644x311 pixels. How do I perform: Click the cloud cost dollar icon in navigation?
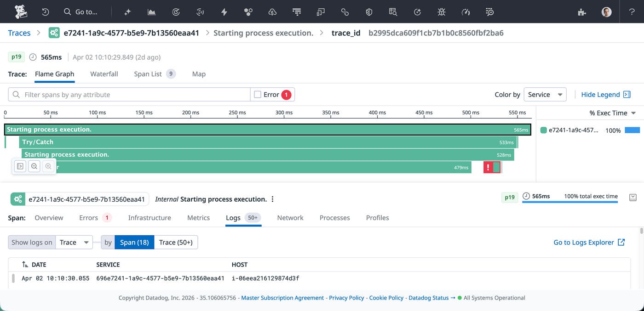pos(272,11)
